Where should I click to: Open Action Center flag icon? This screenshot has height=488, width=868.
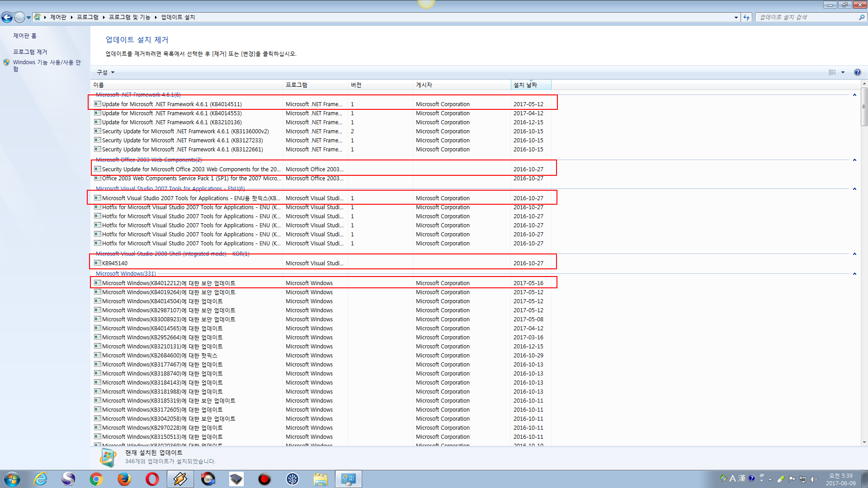(792, 479)
